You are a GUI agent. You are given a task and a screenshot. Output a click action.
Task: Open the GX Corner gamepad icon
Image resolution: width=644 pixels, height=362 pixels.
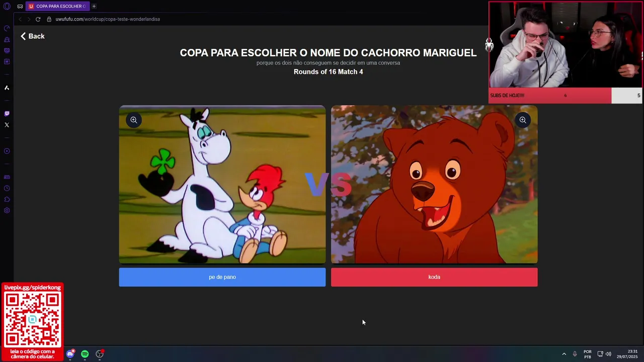coord(20,6)
